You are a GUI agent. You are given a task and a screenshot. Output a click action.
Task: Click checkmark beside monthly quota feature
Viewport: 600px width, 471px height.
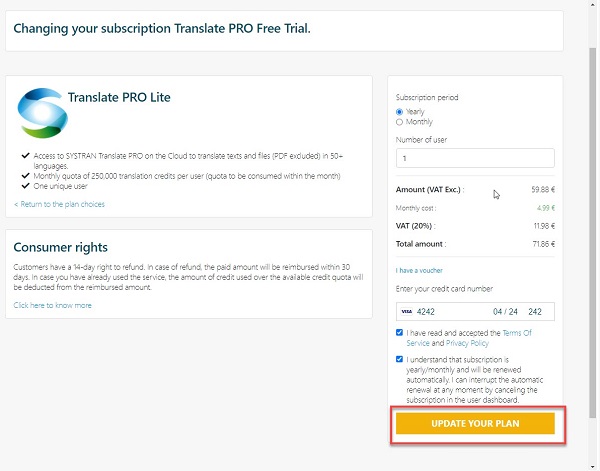coord(24,175)
